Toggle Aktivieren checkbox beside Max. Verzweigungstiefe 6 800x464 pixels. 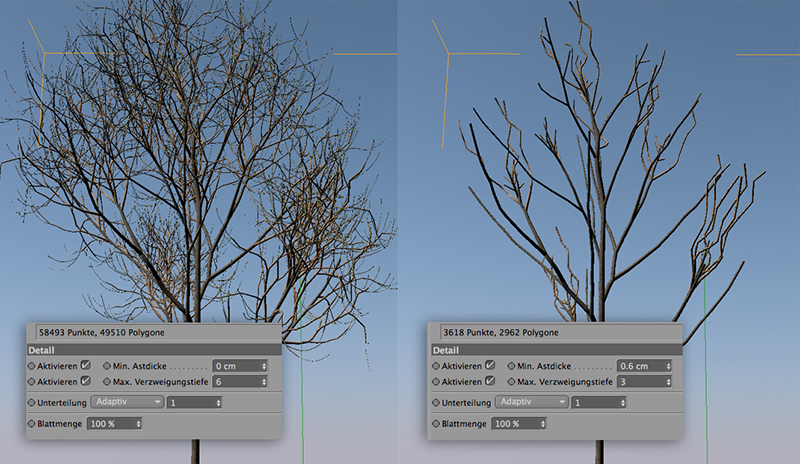(86, 381)
